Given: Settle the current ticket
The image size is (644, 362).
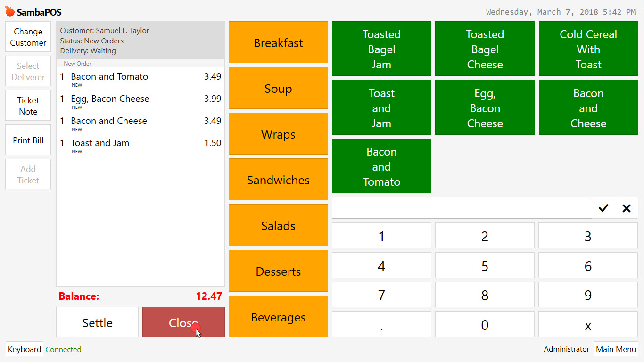Looking at the screenshot, I should click(97, 322).
